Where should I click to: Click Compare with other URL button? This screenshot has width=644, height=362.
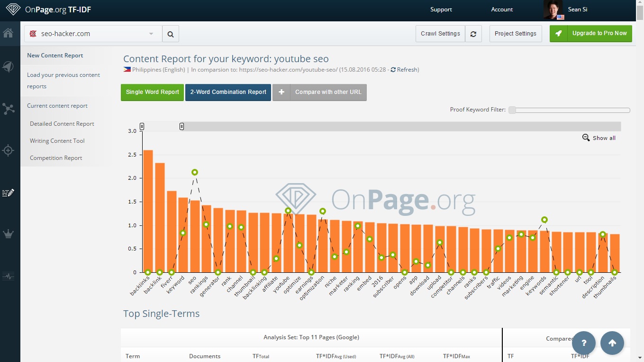click(319, 92)
